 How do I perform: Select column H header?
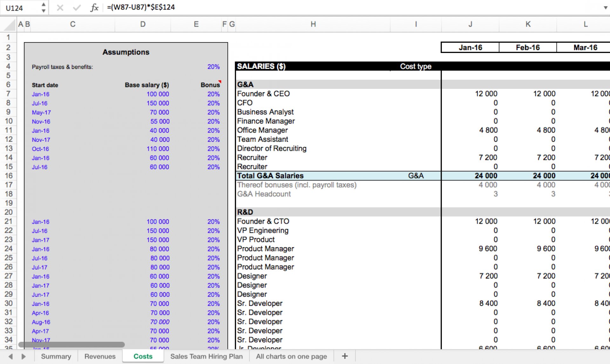point(313,24)
